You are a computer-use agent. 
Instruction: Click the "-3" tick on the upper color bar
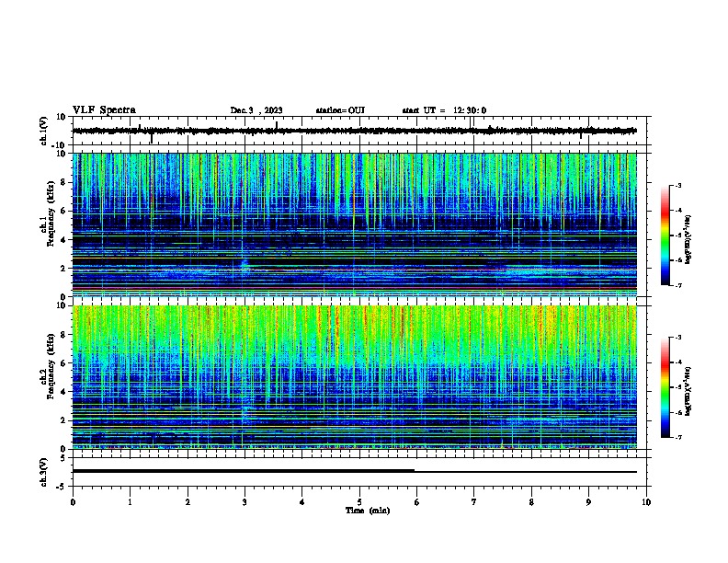coord(677,185)
